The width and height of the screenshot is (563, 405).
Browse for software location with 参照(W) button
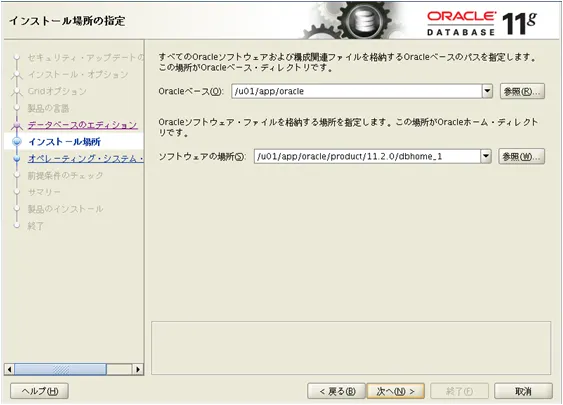point(521,156)
